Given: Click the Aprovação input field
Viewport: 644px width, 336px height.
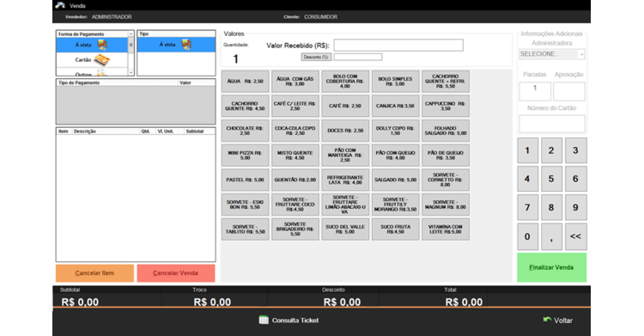Looking at the screenshot, I should coord(568,91).
